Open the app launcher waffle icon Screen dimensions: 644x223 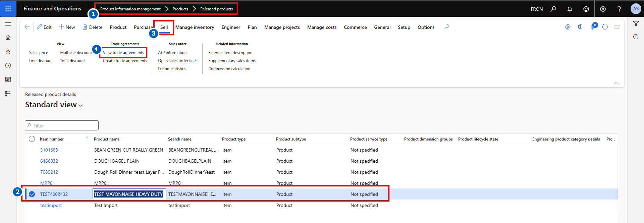[8, 9]
